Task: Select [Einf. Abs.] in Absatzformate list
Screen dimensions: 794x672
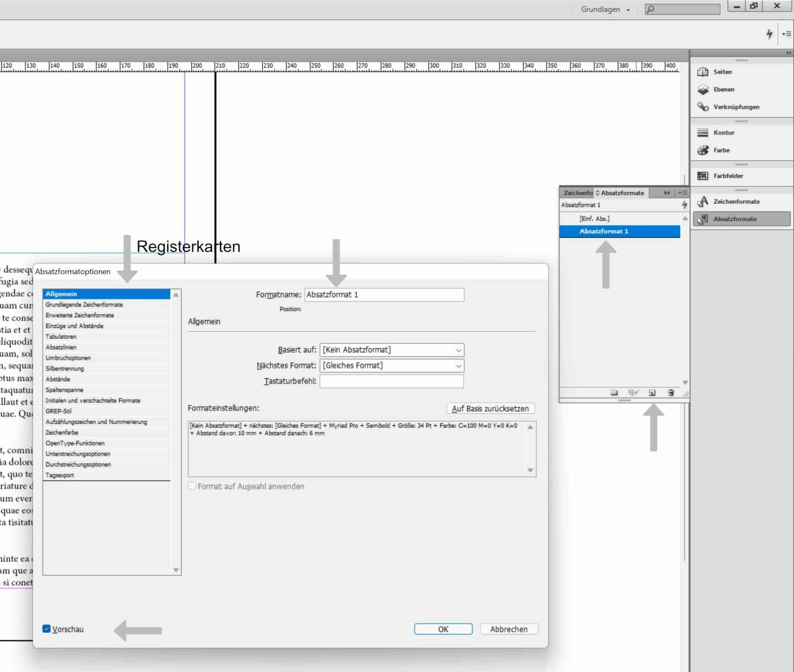Action: click(x=620, y=218)
